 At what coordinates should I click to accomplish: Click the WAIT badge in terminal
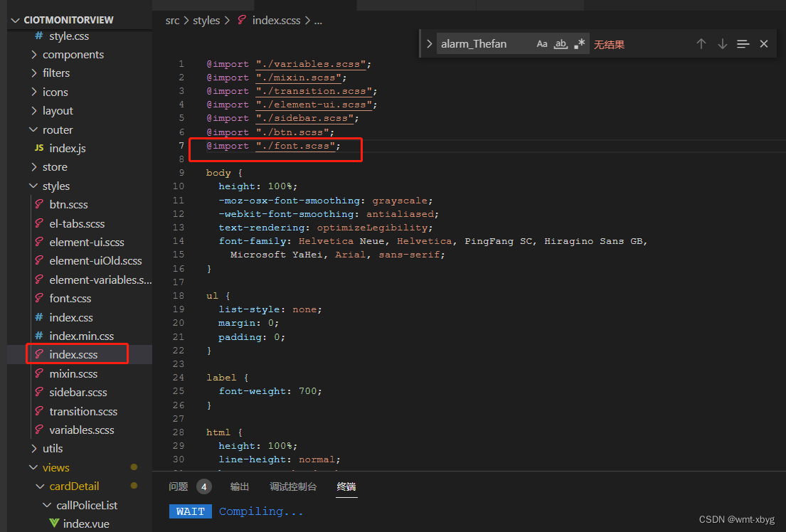[x=191, y=511]
